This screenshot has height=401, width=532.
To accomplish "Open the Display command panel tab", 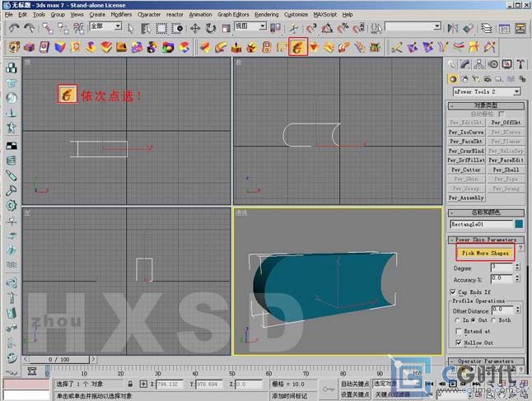I will (x=506, y=64).
